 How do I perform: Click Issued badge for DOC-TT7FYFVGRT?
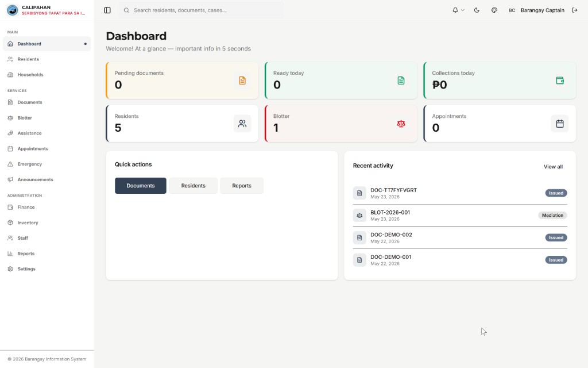(556, 193)
